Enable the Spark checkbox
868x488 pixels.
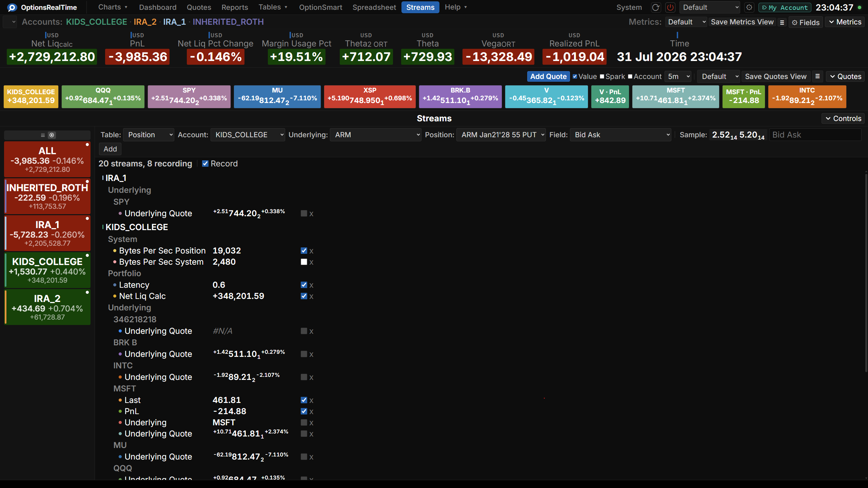click(602, 77)
